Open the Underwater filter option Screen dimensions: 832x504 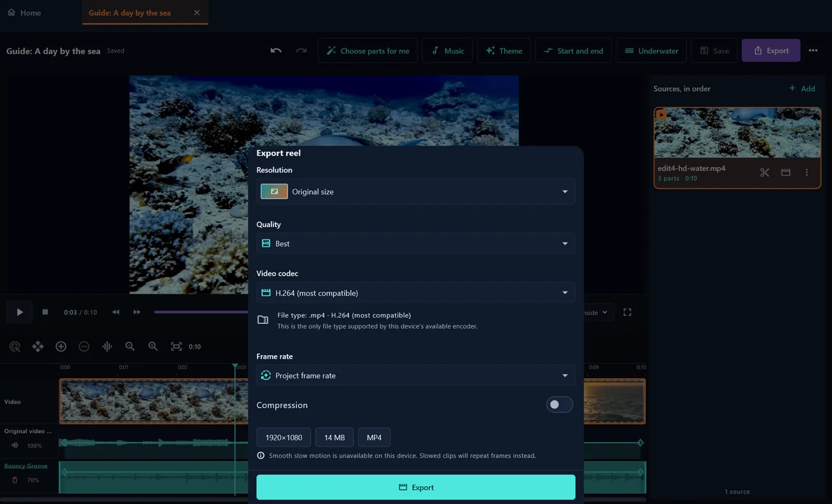point(651,51)
